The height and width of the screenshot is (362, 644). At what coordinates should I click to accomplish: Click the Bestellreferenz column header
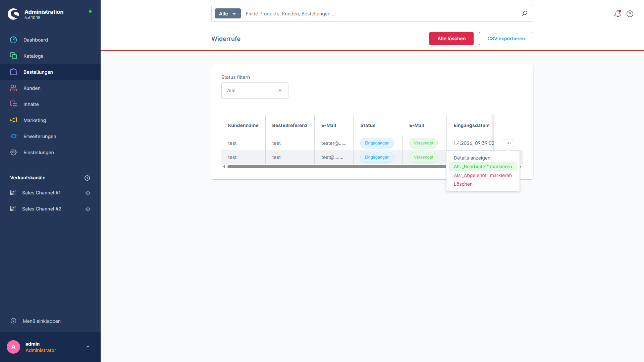pos(290,125)
